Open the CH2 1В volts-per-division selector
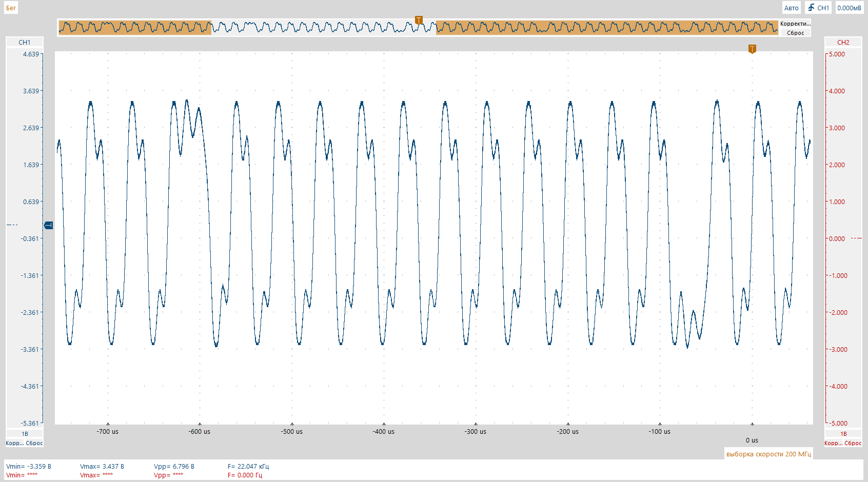The image size is (868, 482). 843,434
